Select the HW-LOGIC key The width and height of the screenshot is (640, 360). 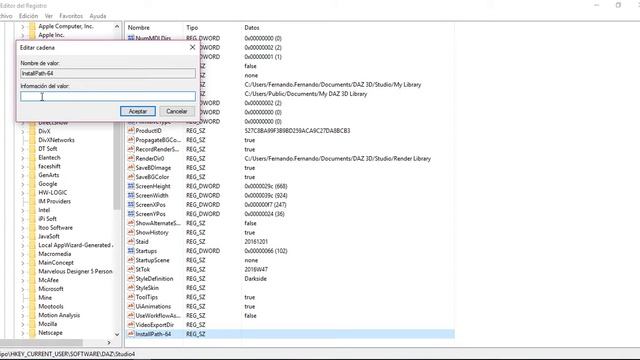(x=53, y=192)
